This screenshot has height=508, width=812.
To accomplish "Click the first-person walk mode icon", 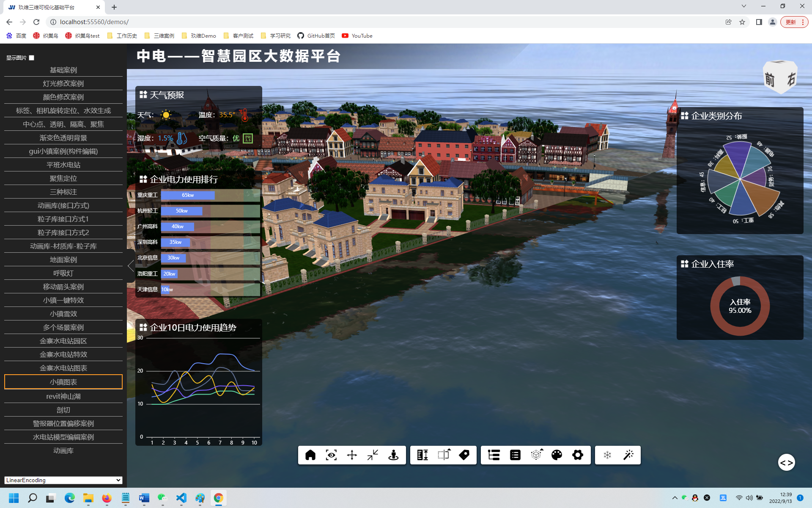I will coord(393,455).
